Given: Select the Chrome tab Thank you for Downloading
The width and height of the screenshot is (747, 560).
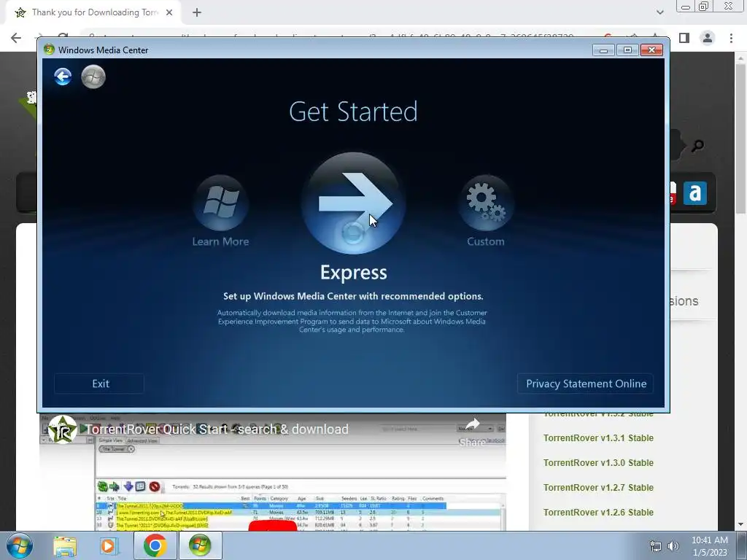Looking at the screenshot, I should pyautogui.click(x=94, y=12).
